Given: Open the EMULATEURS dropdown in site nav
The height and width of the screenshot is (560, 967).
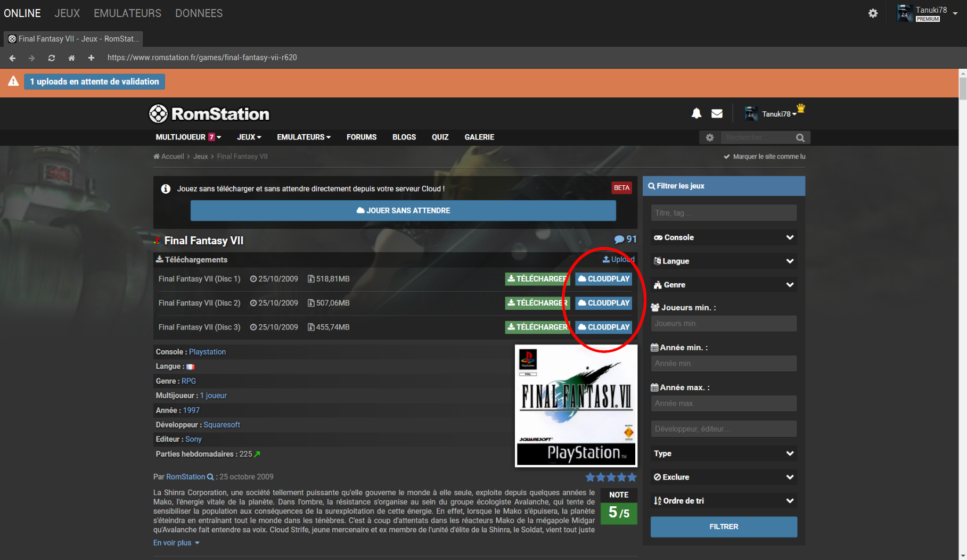Looking at the screenshot, I should (x=304, y=137).
